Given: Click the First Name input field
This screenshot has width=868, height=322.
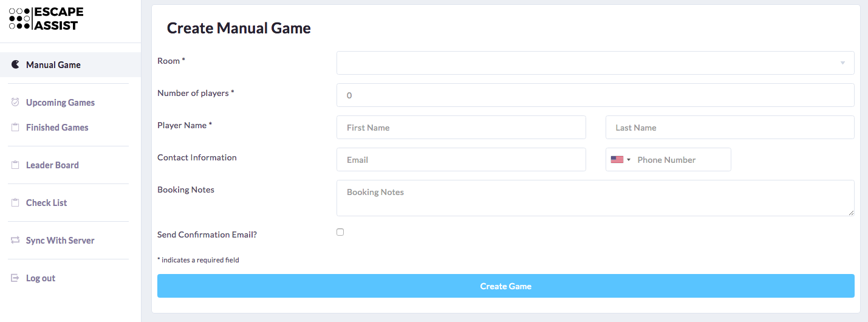Looking at the screenshot, I should tap(461, 128).
